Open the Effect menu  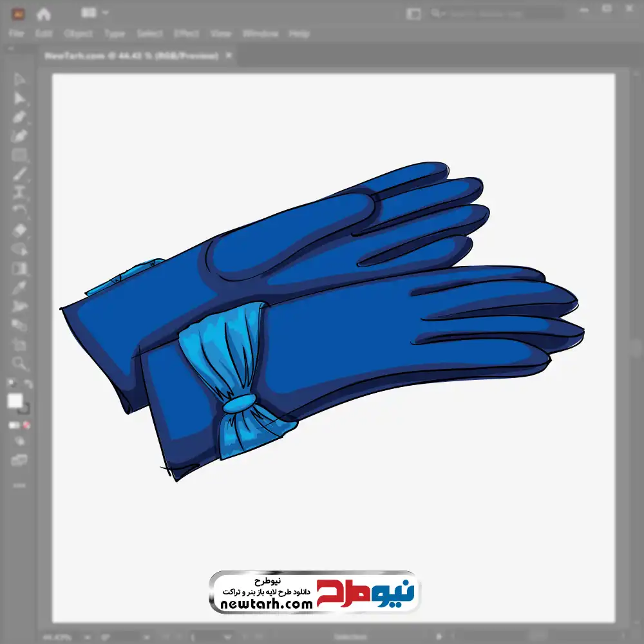tap(186, 33)
